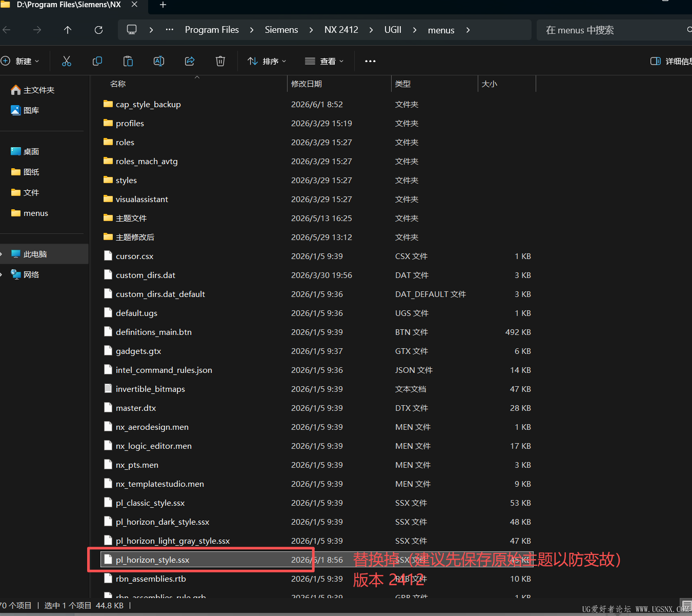
Task: Select the profiles folder
Action: click(317, 123)
